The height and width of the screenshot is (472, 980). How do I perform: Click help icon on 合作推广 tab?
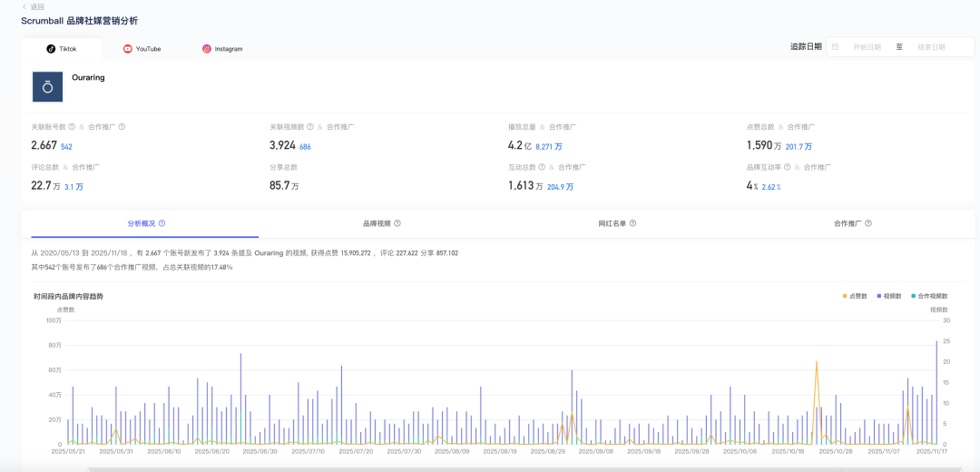(868, 223)
